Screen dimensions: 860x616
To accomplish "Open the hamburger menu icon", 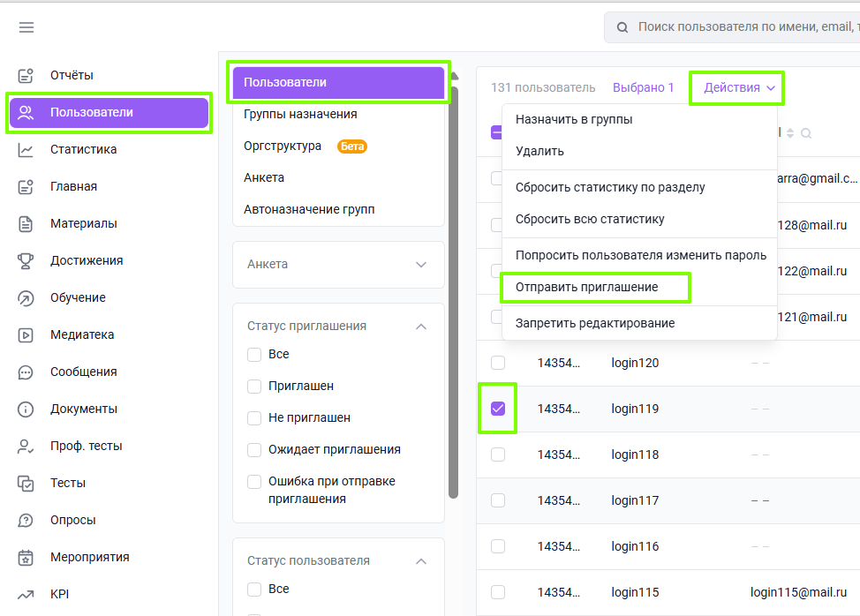I will [x=26, y=27].
